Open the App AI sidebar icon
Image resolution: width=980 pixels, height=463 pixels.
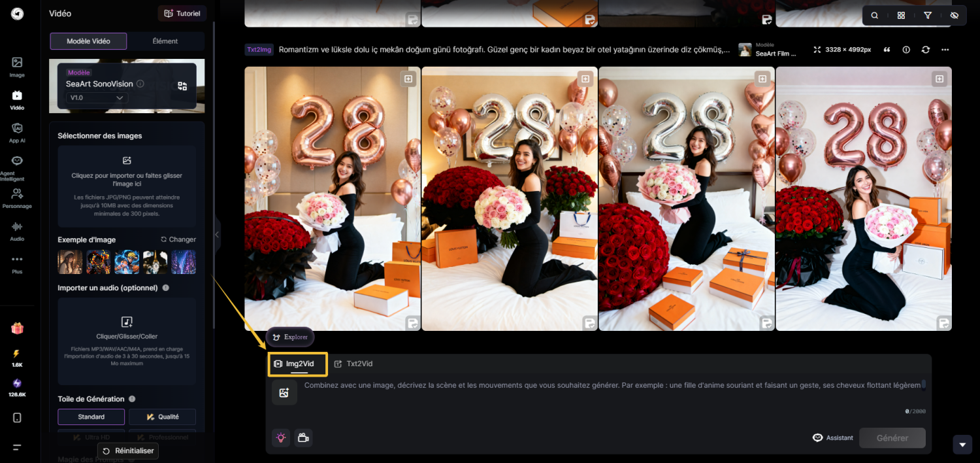(x=17, y=131)
